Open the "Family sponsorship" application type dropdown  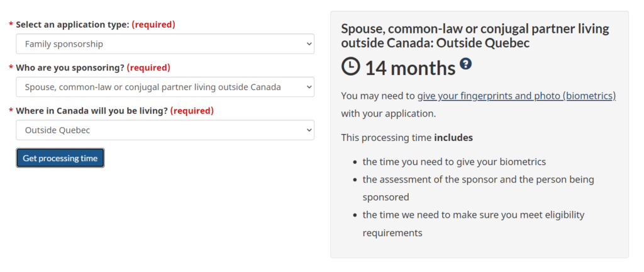click(x=165, y=44)
